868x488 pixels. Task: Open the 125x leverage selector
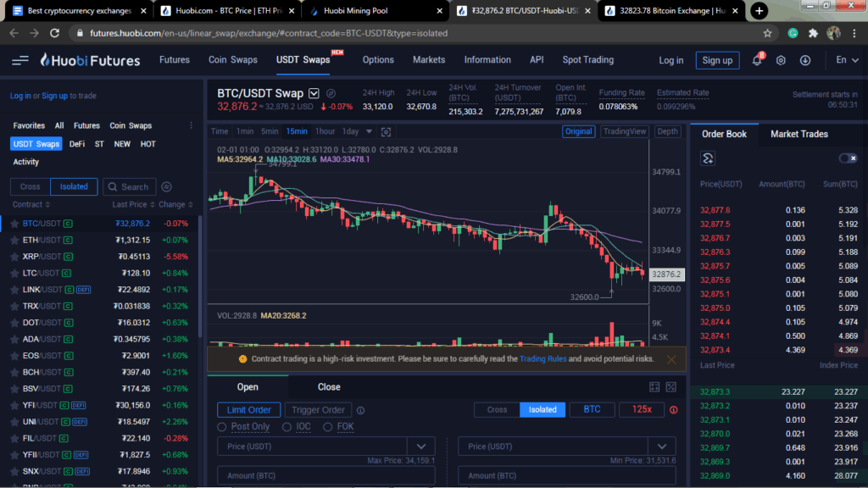click(641, 409)
